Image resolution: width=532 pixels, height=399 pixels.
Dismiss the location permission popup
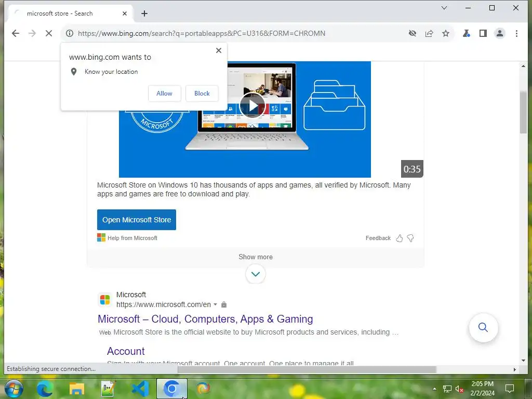(219, 50)
